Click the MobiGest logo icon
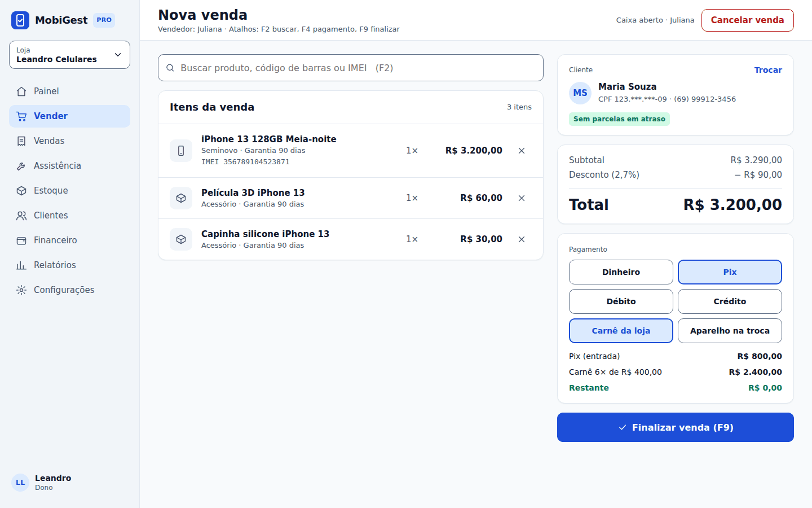 click(x=20, y=20)
